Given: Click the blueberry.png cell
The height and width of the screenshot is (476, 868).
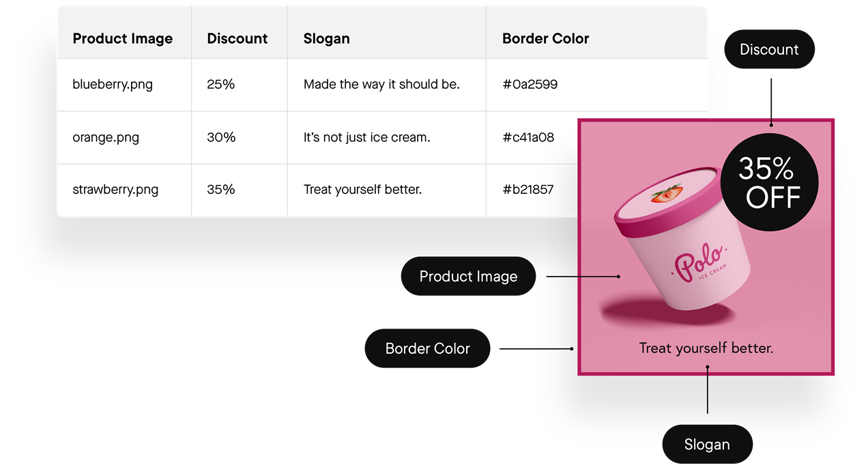Looking at the screenshot, I should pos(124,85).
